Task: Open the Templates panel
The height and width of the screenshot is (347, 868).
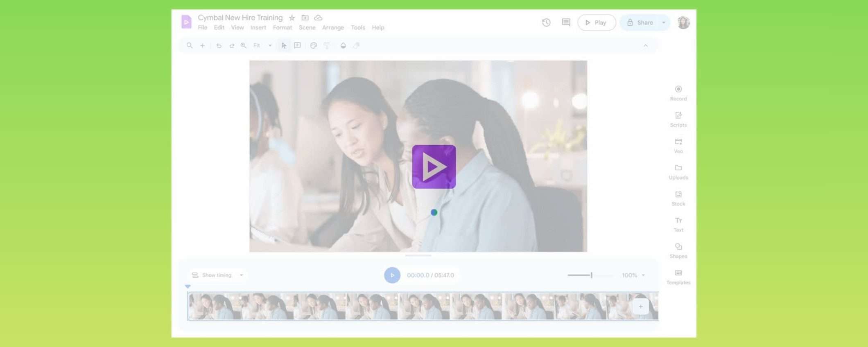Action: pos(678,277)
